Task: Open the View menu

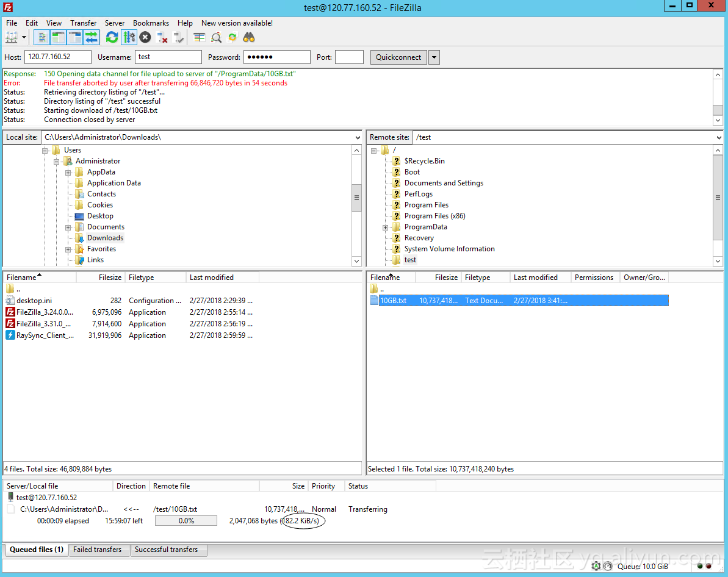Action: pos(54,23)
